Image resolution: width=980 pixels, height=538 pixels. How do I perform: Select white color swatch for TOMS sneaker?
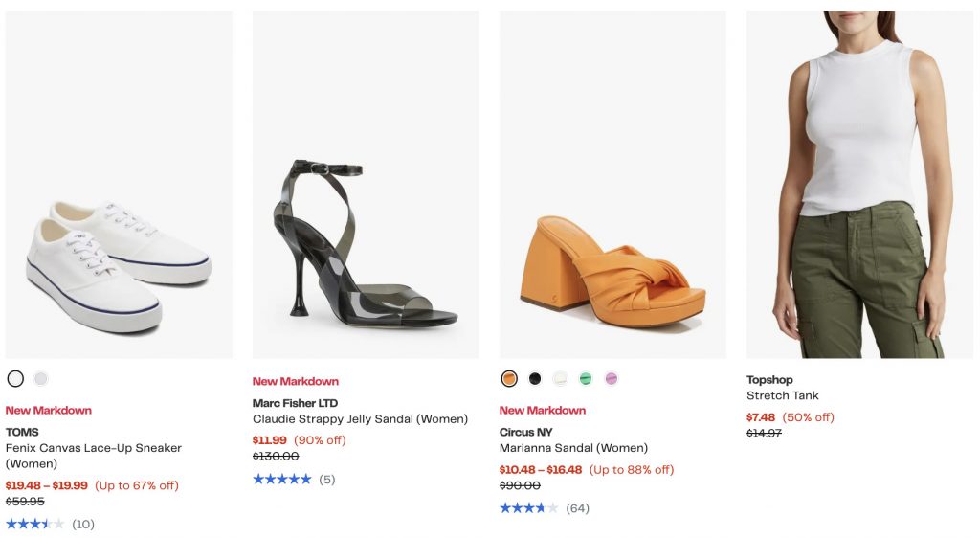15,378
